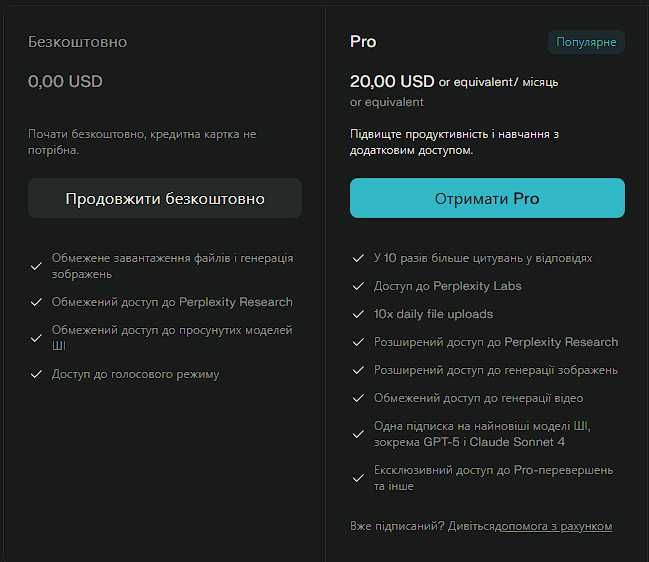Click the 'Безкоштовно' plan heading
The image size is (649, 562).
pos(77,42)
